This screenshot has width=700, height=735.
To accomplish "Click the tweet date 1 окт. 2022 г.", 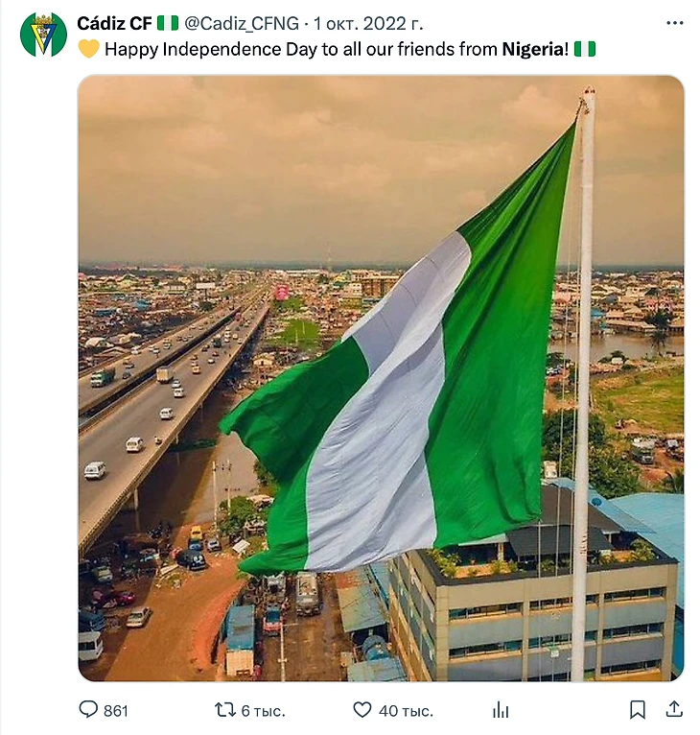I will click(367, 23).
